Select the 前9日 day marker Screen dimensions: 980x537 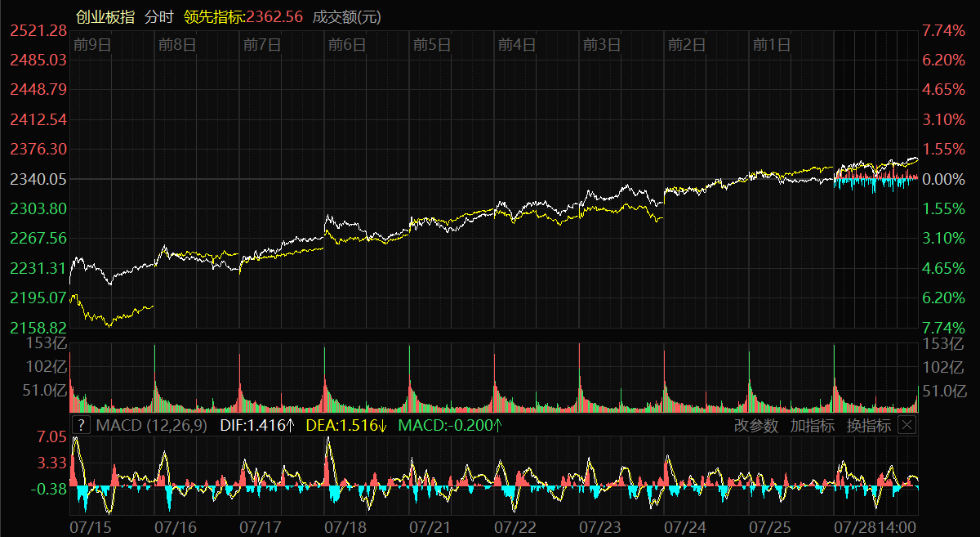pos(91,44)
